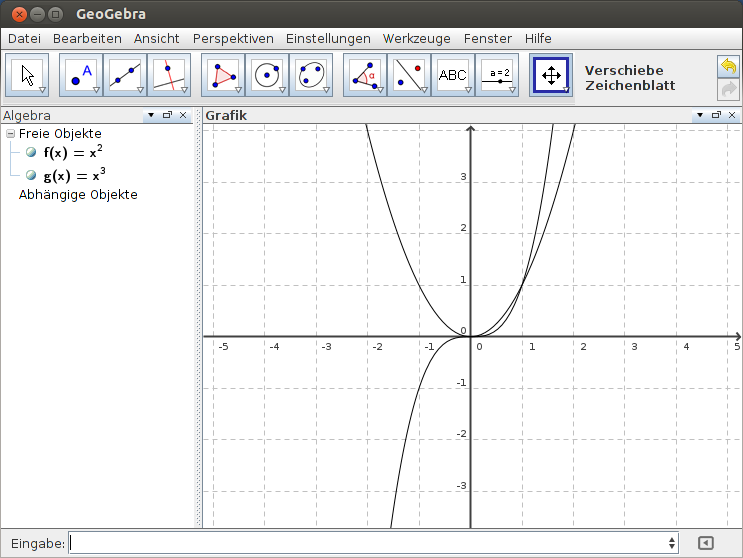Select the New Point tool
Viewport: 743px width, 558px height.
pyautogui.click(x=81, y=75)
